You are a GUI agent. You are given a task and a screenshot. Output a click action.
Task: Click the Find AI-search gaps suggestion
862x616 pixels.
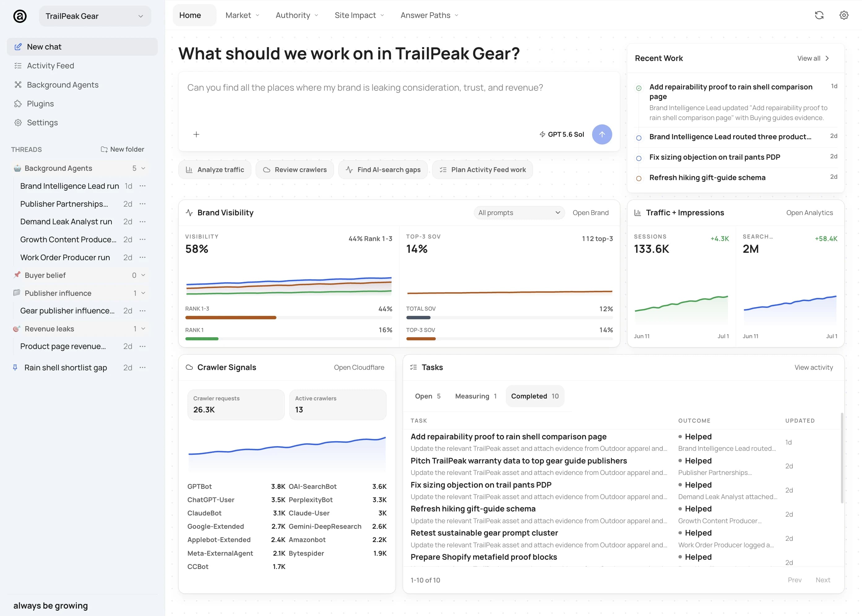point(383,170)
